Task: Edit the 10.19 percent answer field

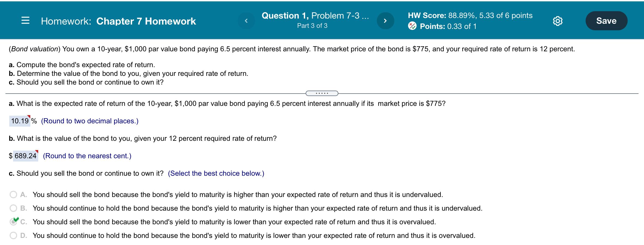Action: pos(20,121)
